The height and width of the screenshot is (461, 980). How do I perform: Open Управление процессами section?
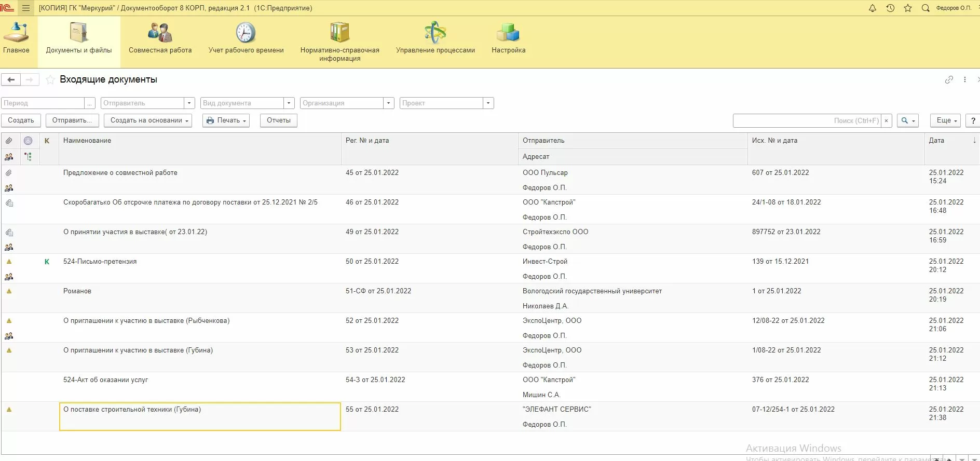(x=435, y=39)
